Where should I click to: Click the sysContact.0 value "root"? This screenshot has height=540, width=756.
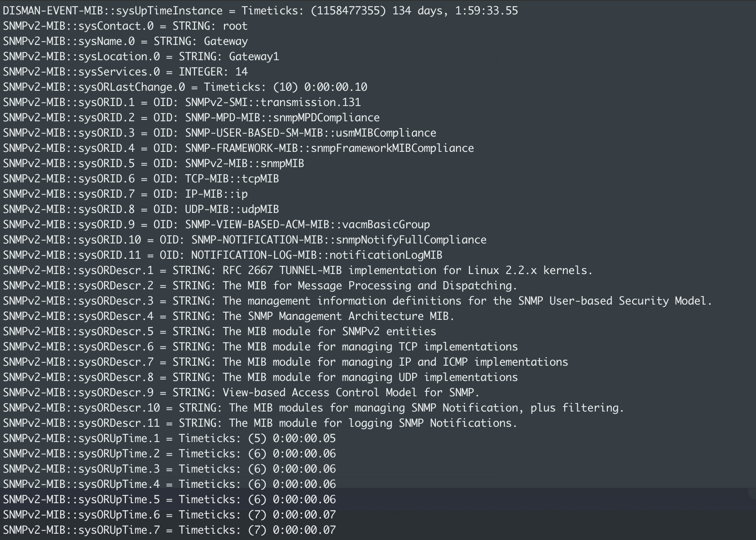(x=235, y=26)
